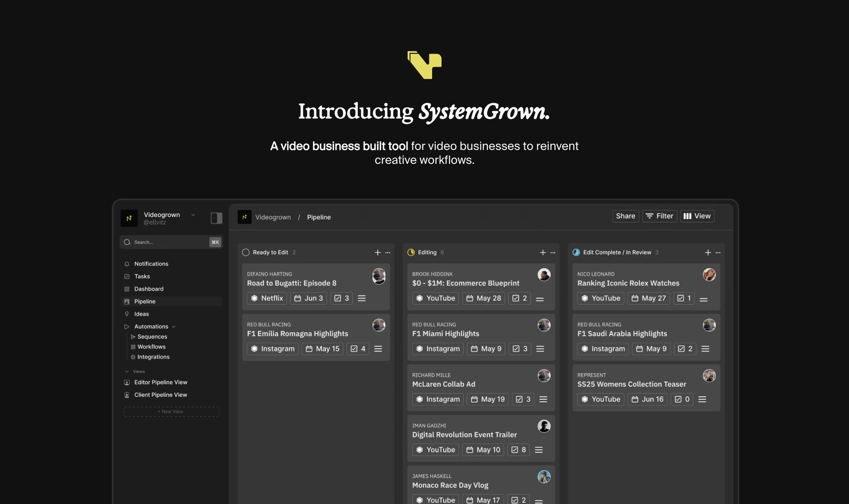Open the Road to Bugatti card's priority lines icon
Screen dimensions: 849x504
click(x=361, y=298)
